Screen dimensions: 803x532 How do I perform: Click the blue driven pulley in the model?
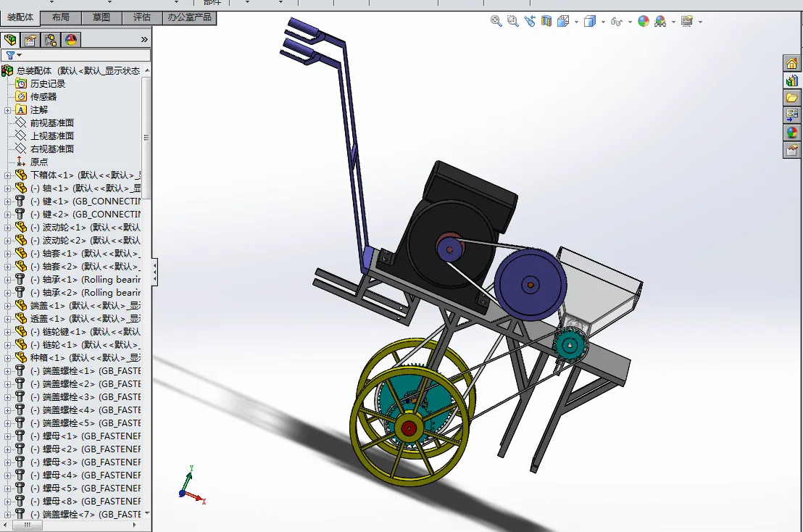pyautogui.click(x=530, y=285)
